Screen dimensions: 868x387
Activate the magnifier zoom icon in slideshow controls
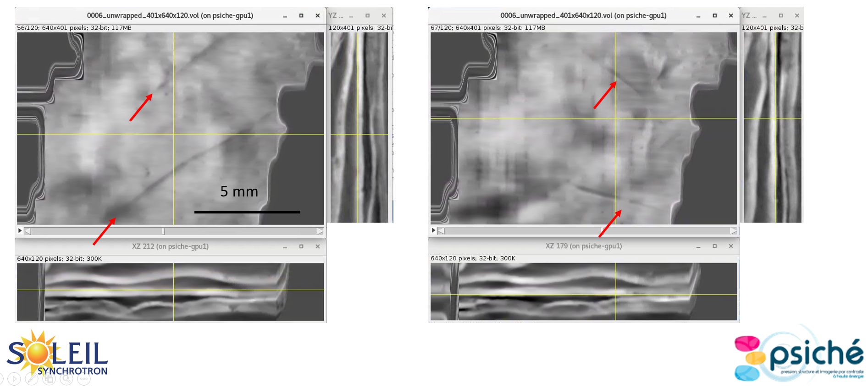pyautogui.click(x=66, y=379)
